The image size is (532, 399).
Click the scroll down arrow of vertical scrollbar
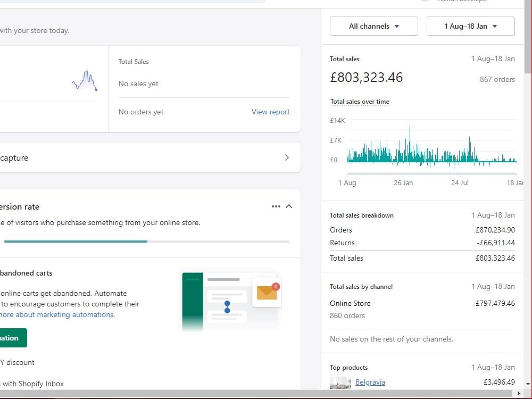tap(528, 384)
